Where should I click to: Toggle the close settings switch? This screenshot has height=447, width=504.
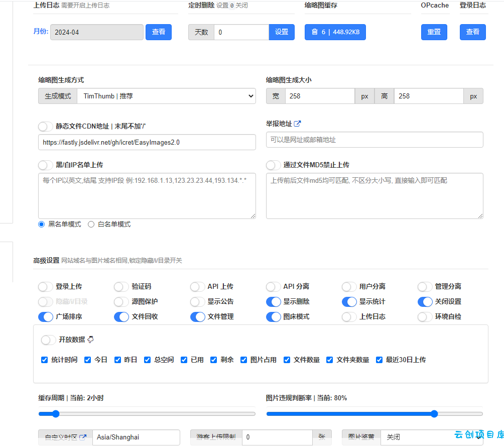pos(425,302)
